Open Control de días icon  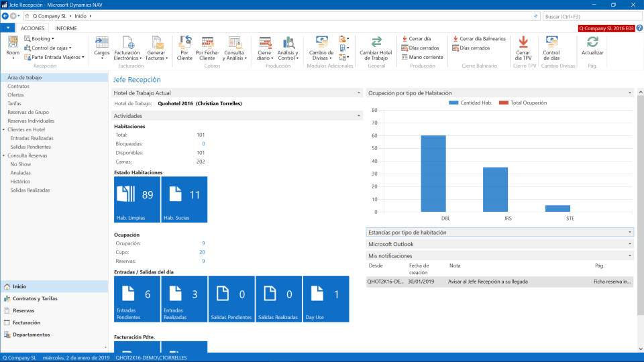(x=551, y=48)
